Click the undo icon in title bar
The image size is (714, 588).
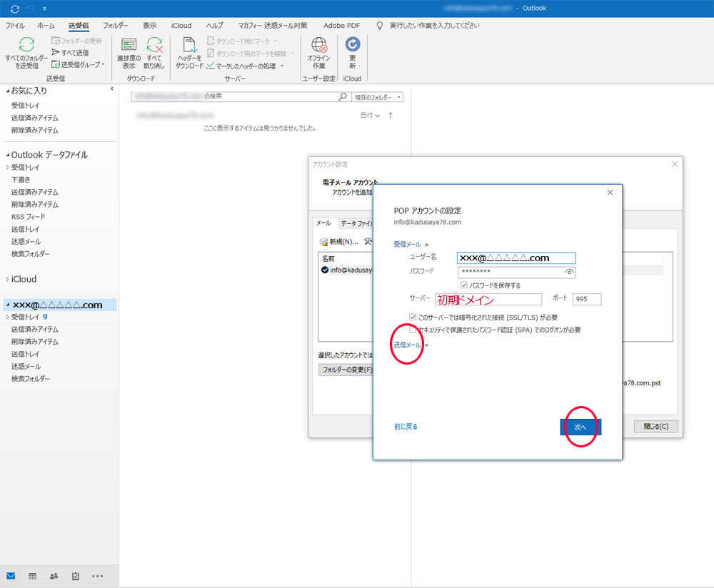(x=30, y=9)
